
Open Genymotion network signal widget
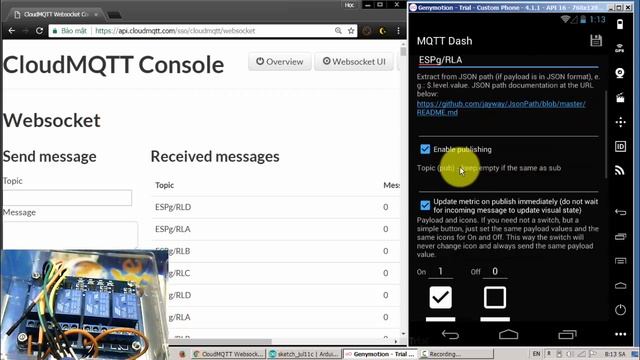(x=620, y=171)
